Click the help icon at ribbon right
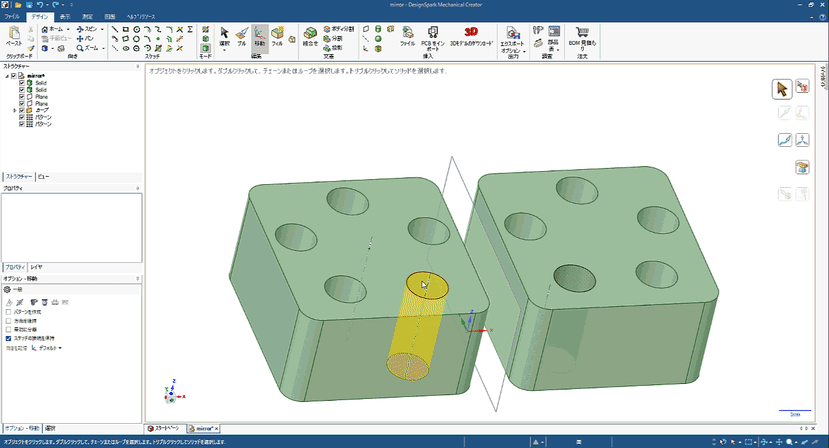 [823, 17]
